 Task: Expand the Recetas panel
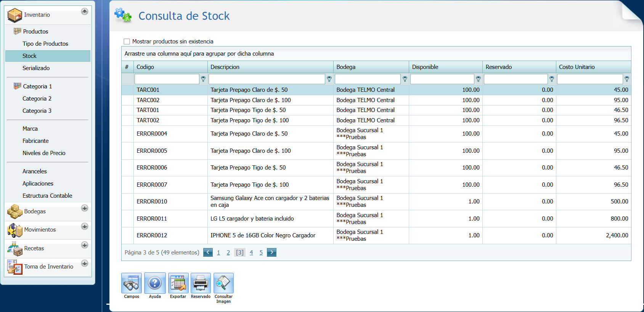(x=85, y=245)
